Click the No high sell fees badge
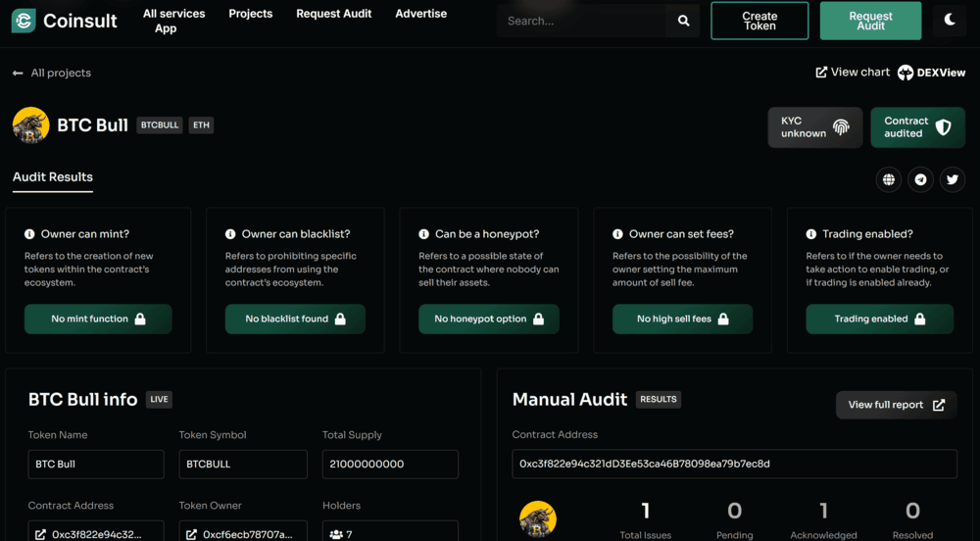Screen dimensions: 980x541 [682, 319]
